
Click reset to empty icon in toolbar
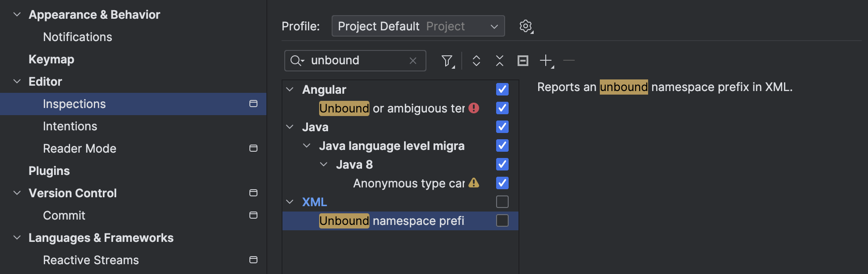(x=522, y=61)
